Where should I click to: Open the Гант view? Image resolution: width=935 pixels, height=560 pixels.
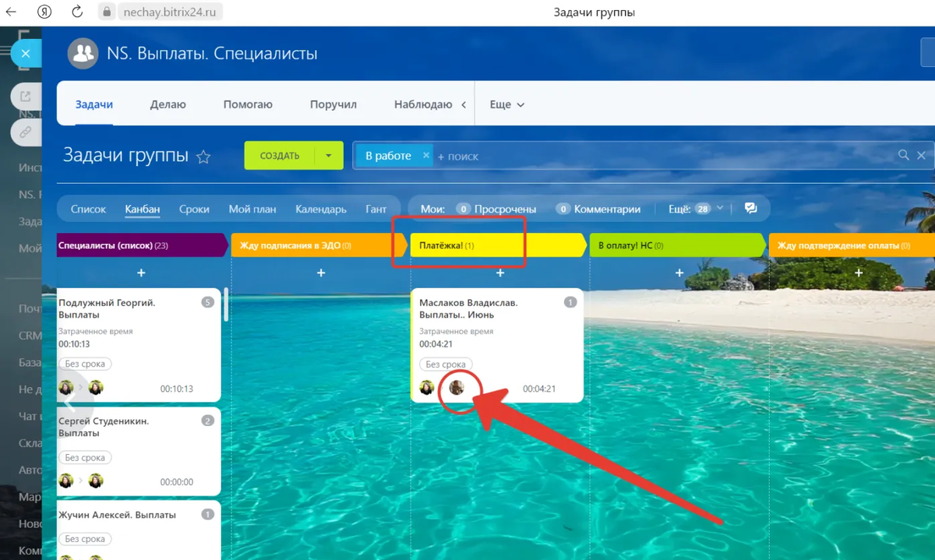[376, 209]
